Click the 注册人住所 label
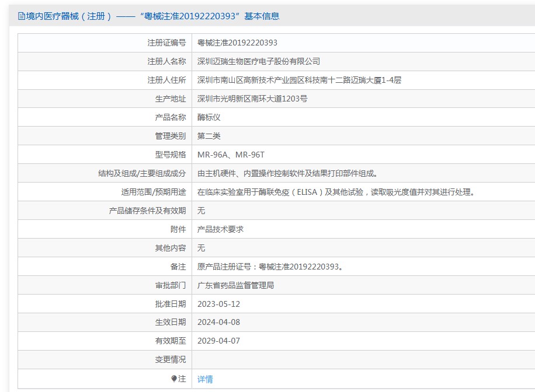Image resolution: width=535 pixels, height=392 pixels. click(x=166, y=80)
